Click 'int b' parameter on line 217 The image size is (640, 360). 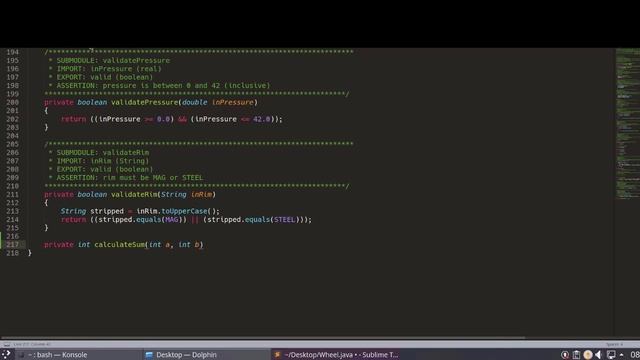pyautogui.click(x=189, y=244)
